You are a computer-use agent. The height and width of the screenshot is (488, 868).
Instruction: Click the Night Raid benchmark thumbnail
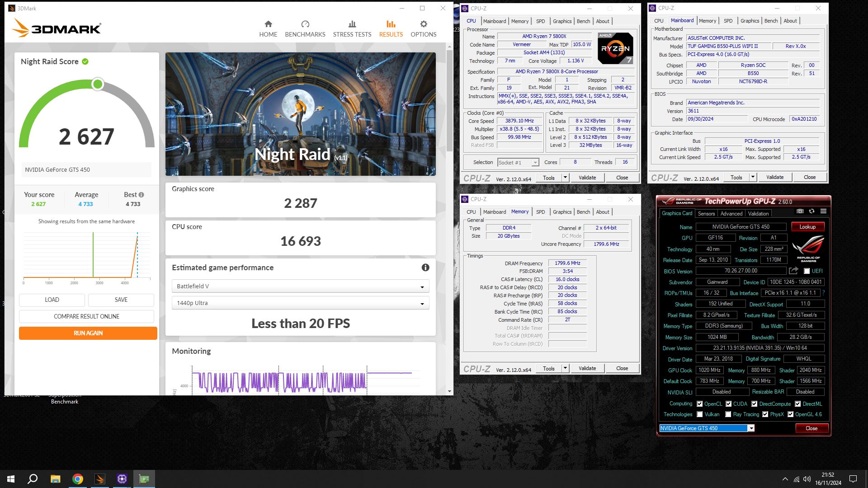(300, 114)
